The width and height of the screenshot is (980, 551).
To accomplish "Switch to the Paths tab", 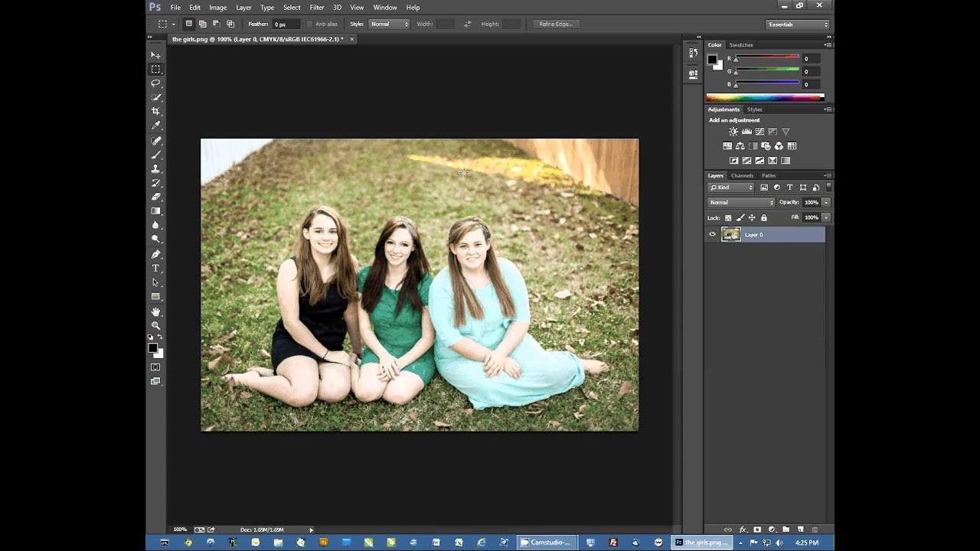I will click(x=769, y=176).
